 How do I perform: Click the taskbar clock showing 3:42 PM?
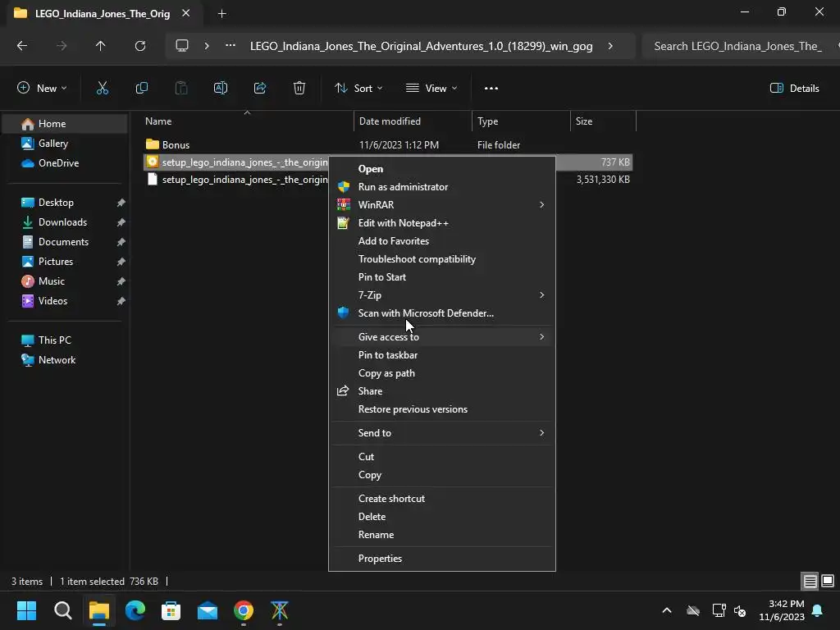point(782,610)
